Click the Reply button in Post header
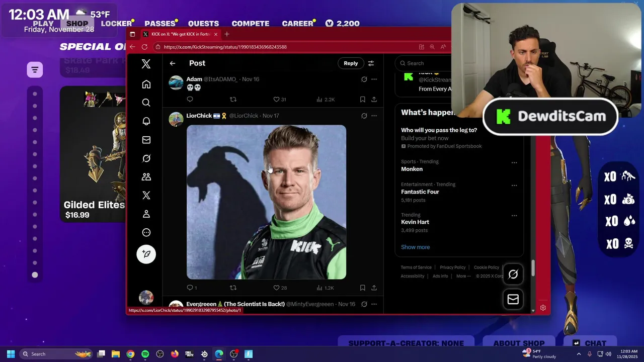644x362 pixels. coord(351,63)
